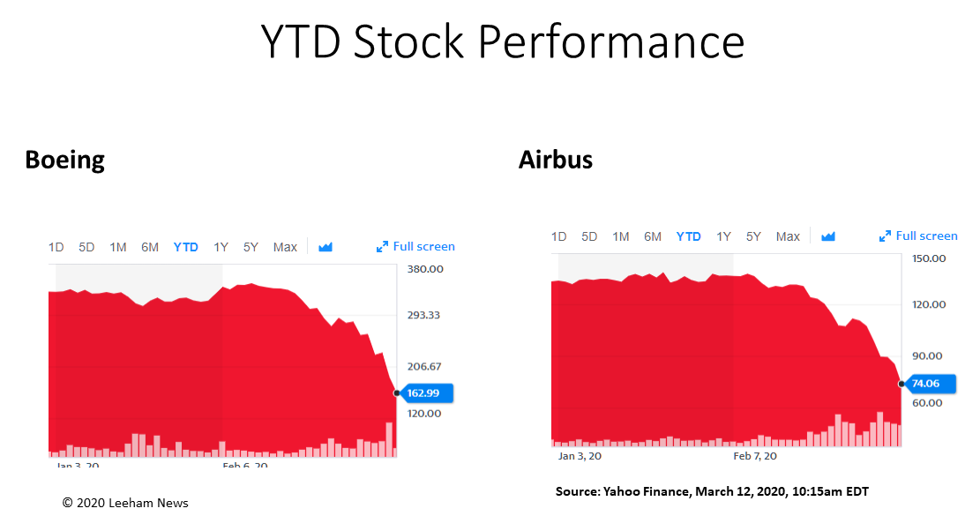Choose 1M range on Airbus chart

click(621, 236)
